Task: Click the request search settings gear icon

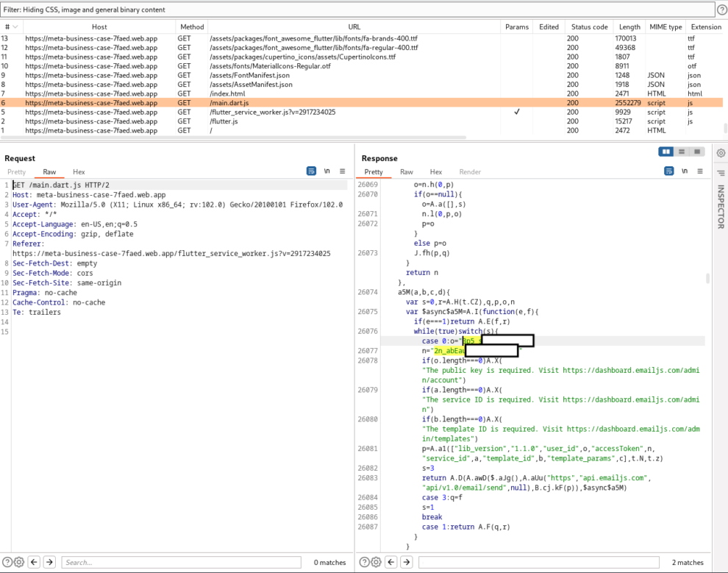Action: [x=20, y=563]
